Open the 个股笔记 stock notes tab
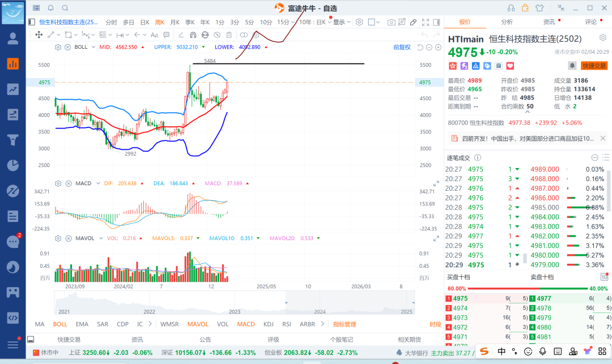Image resolution: width=612 pixels, height=364 pixels. tap(342, 340)
